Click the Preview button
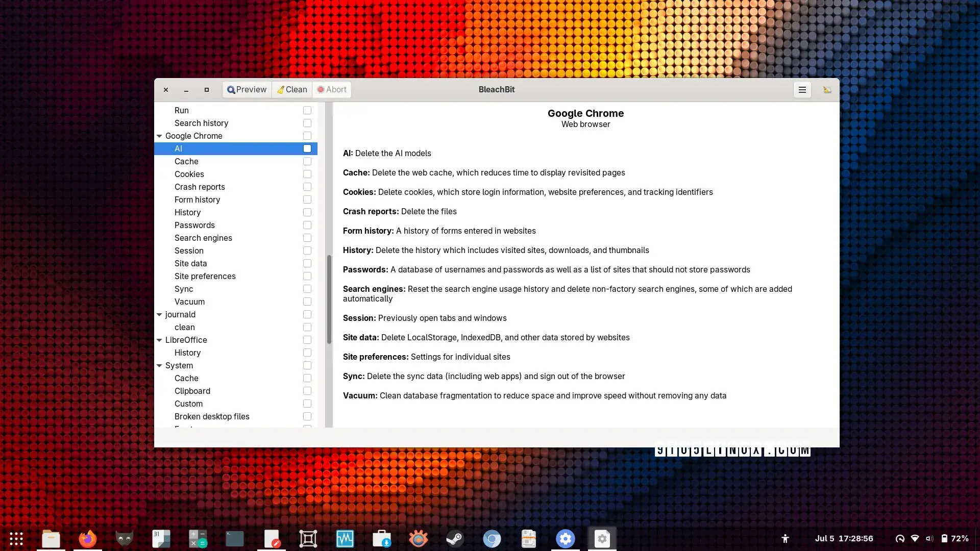 click(247, 90)
